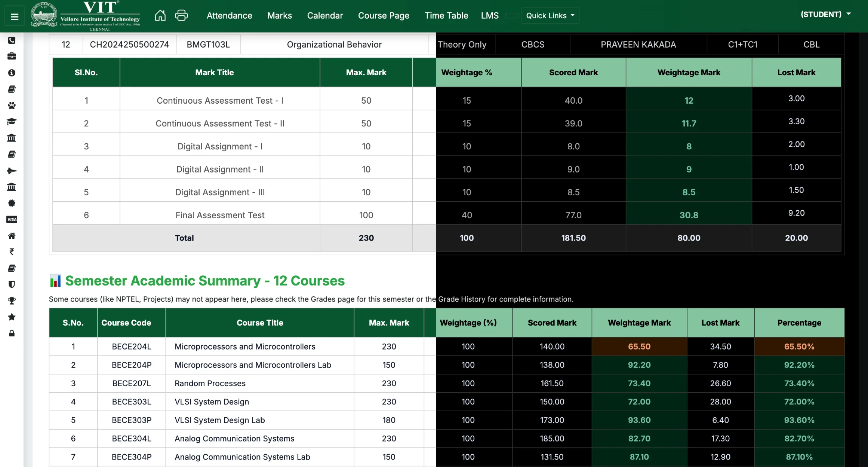Open the (STUDENT) account dropdown
This screenshot has height=467, width=868.
pos(825,14)
